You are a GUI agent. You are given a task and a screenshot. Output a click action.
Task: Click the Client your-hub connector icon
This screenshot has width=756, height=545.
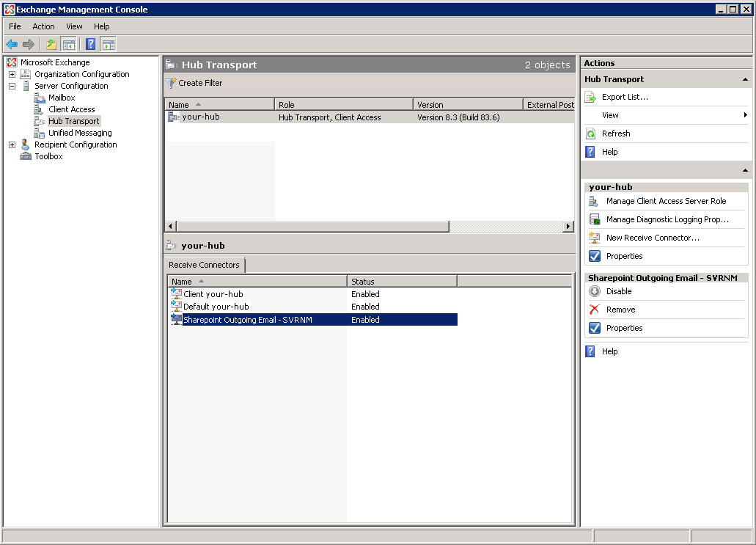pos(177,293)
